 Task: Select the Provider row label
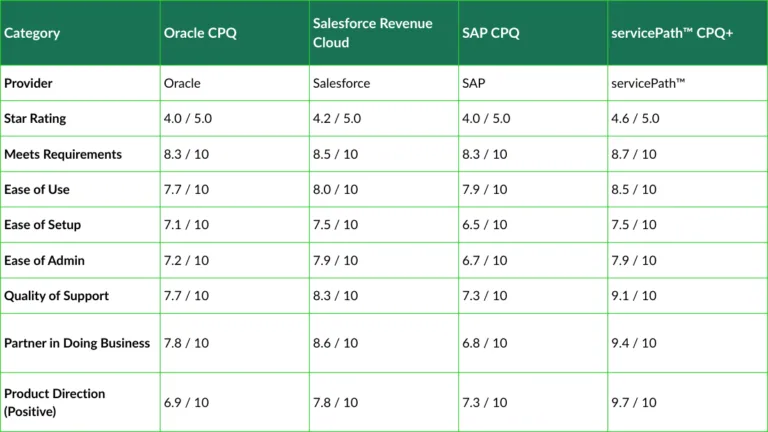pos(28,83)
